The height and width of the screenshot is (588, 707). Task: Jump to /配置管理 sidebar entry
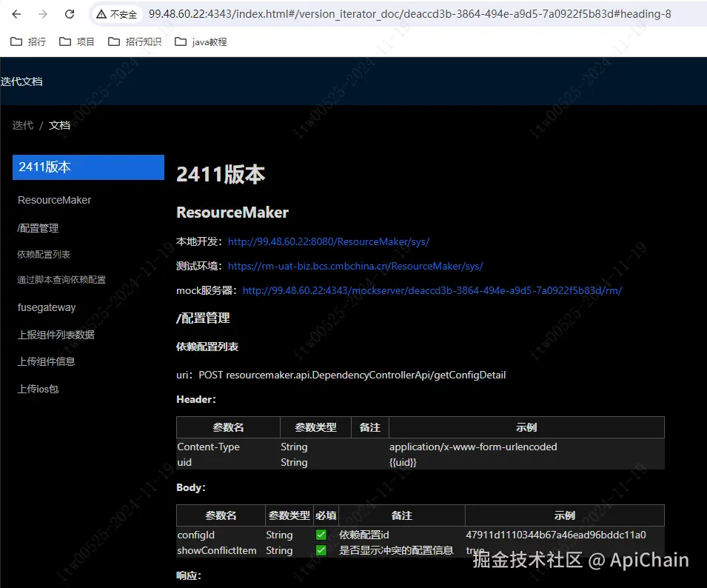pyautogui.click(x=38, y=228)
